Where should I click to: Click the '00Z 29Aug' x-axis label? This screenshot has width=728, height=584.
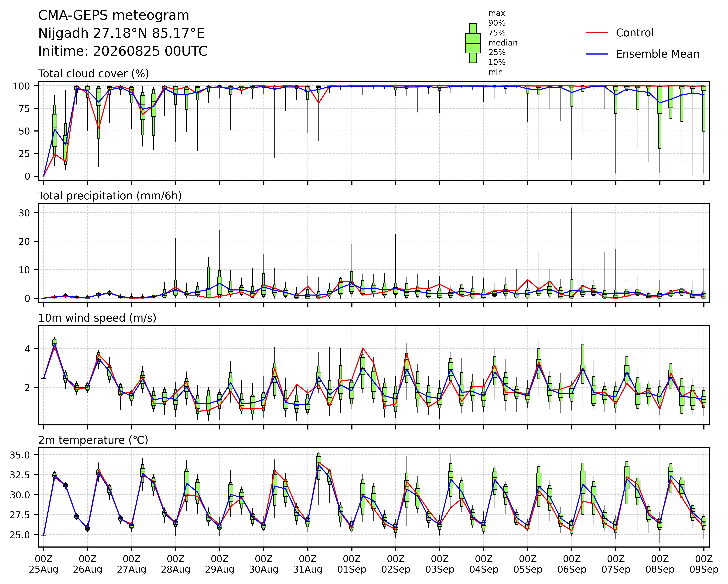(220, 564)
